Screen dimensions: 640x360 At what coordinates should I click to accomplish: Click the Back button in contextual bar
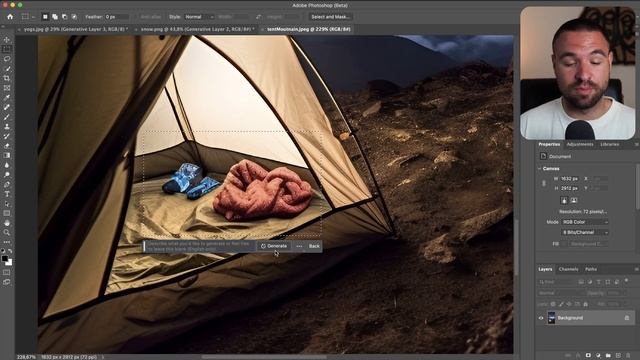pyautogui.click(x=314, y=246)
